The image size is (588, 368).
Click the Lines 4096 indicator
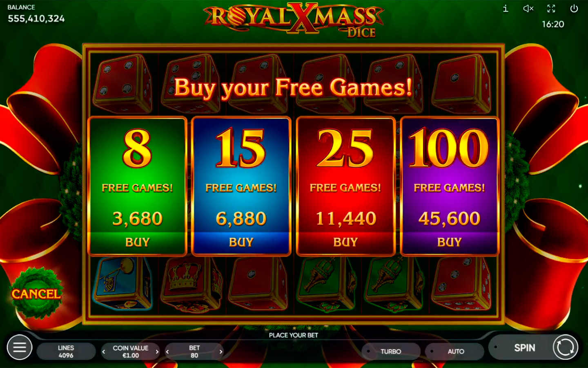(66, 352)
